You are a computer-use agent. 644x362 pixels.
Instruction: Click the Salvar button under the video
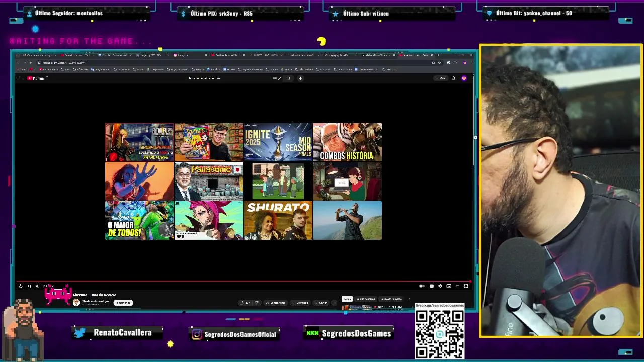pyautogui.click(x=321, y=303)
